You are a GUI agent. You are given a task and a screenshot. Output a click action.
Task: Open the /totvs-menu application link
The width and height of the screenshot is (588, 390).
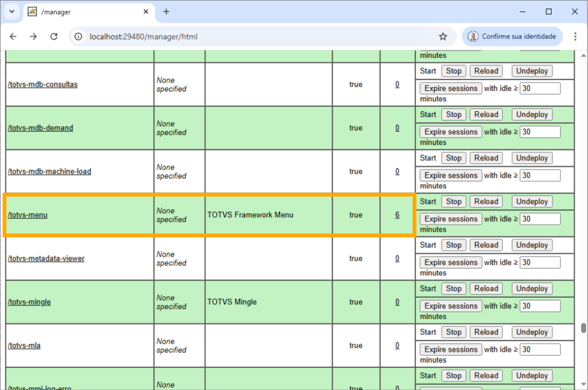pos(28,215)
